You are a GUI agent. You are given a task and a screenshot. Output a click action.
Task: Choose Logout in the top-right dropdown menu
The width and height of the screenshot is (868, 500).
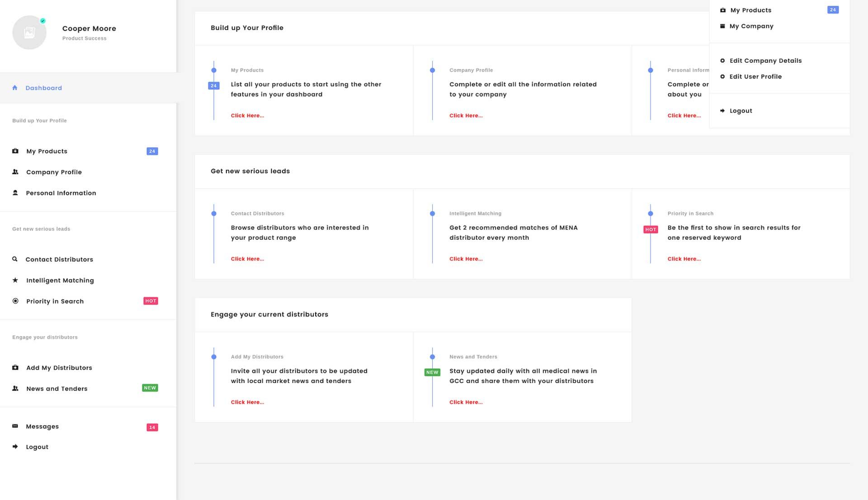(741, 111)
